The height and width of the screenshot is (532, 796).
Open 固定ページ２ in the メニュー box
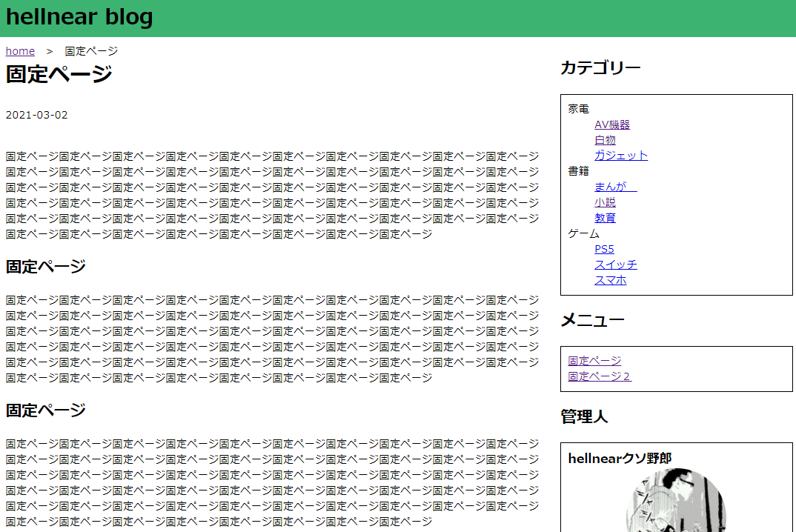point(599,376)
